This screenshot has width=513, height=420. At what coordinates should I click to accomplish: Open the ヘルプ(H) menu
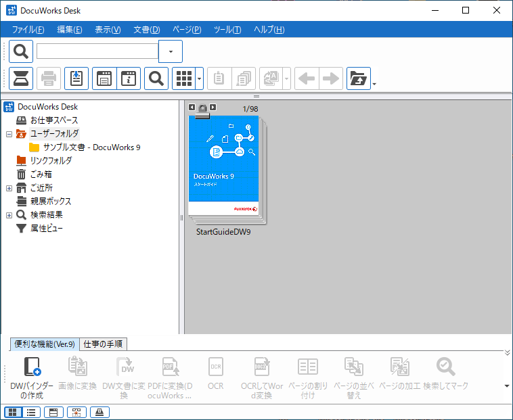point(269,30)
